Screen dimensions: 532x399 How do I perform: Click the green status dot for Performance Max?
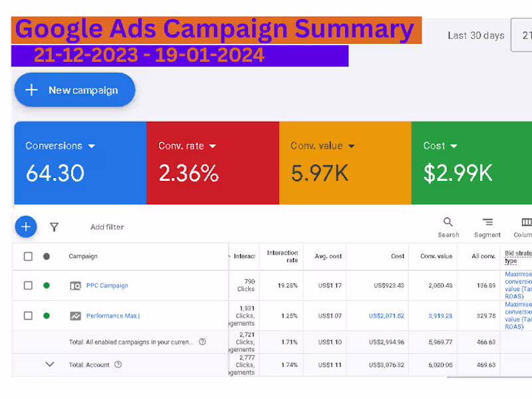click(x=47, y=316)
